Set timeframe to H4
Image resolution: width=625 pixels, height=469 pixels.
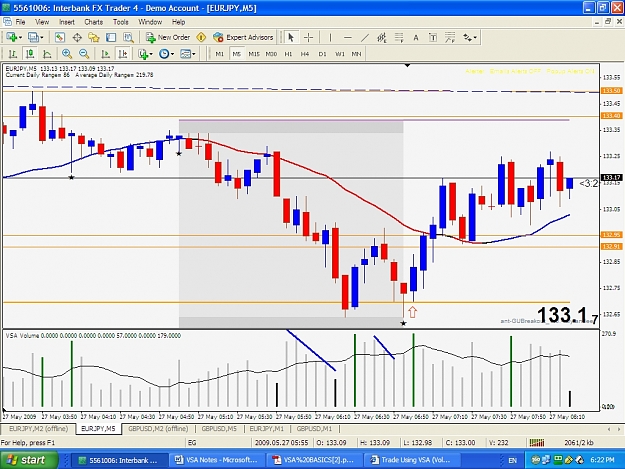(x=305, y=54)
